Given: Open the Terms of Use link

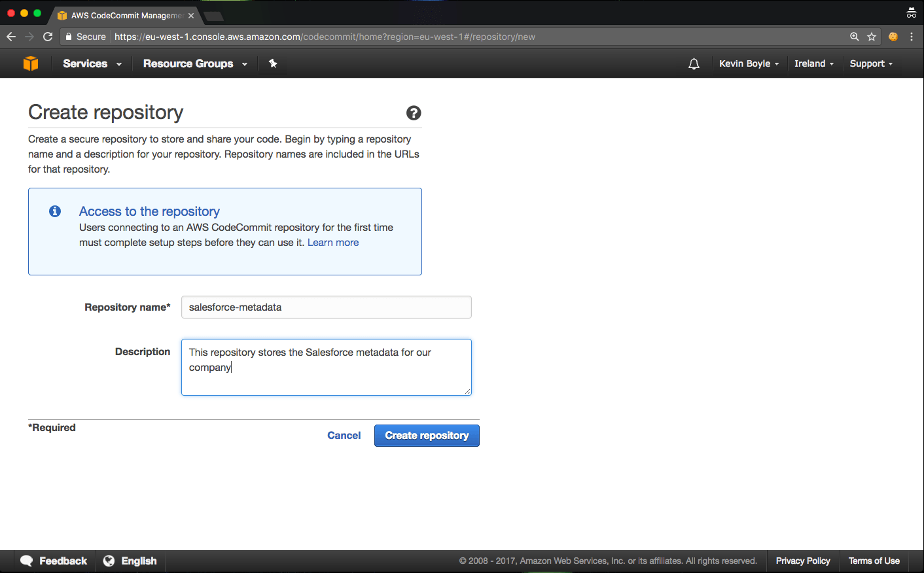Looking at the screenshot, I should click(874, 561).
